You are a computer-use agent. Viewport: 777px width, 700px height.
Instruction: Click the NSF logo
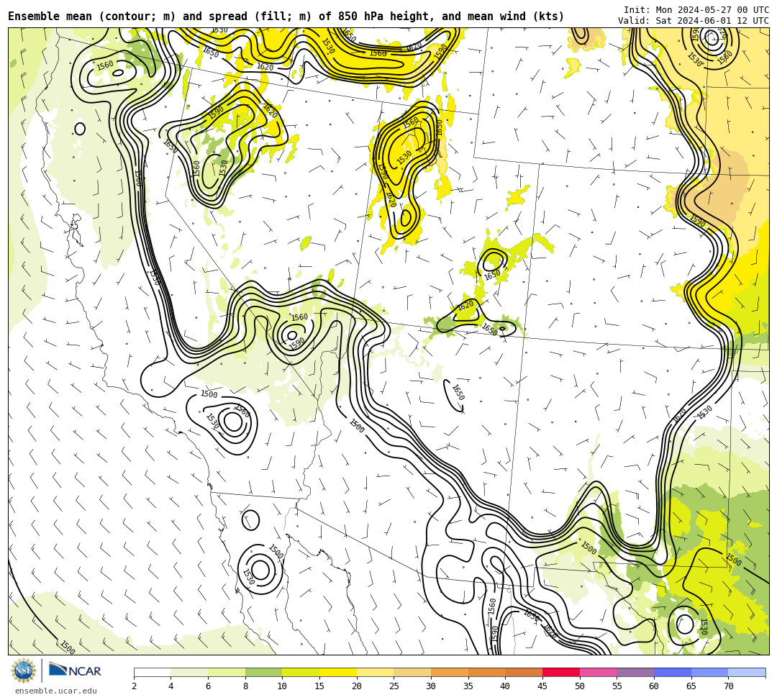pyautogui.click(x=24, y=671)
